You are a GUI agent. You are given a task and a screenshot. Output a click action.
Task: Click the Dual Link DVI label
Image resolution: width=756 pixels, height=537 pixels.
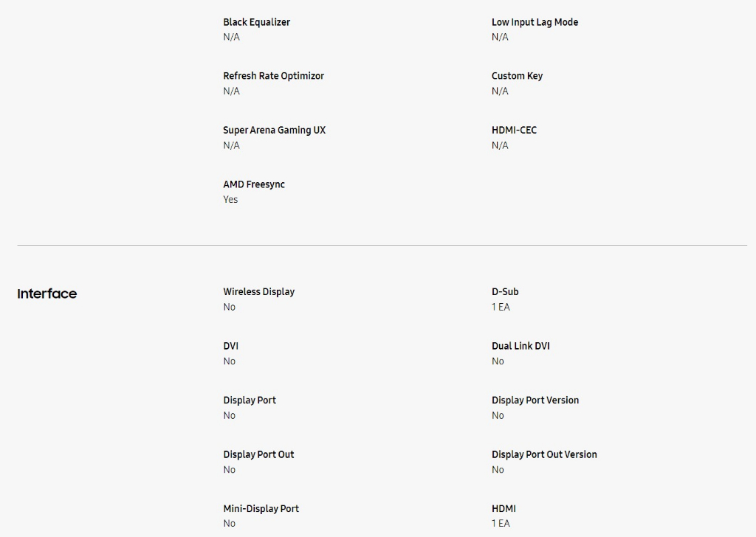click(x=520, y=346)
